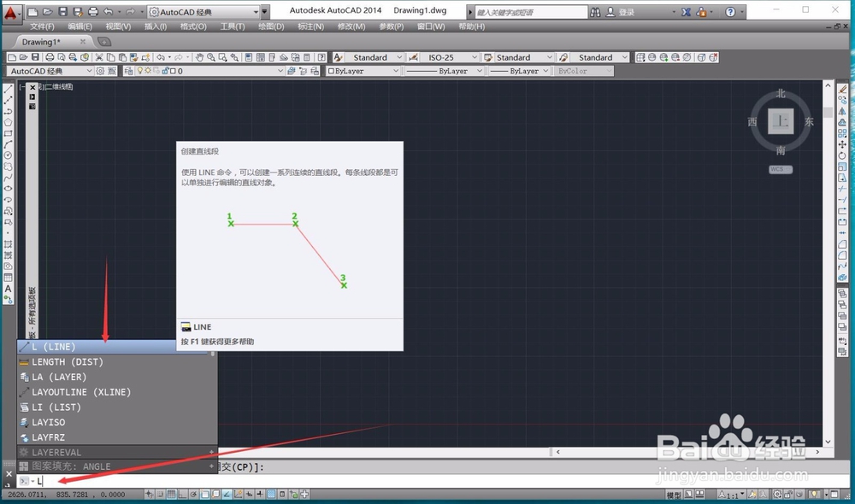Open the Layer Properties Manager icon

pyautogui.click(x=129, y=71)
